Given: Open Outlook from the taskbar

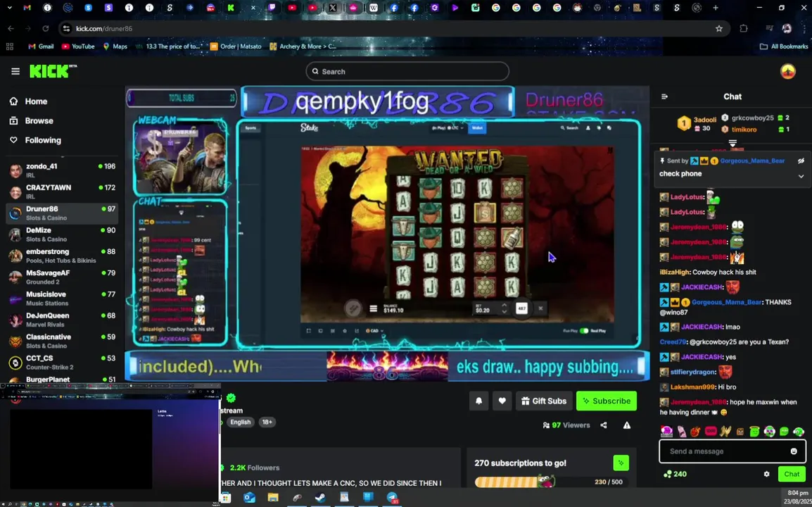Looking at the screenshot, I should (249, 498).
